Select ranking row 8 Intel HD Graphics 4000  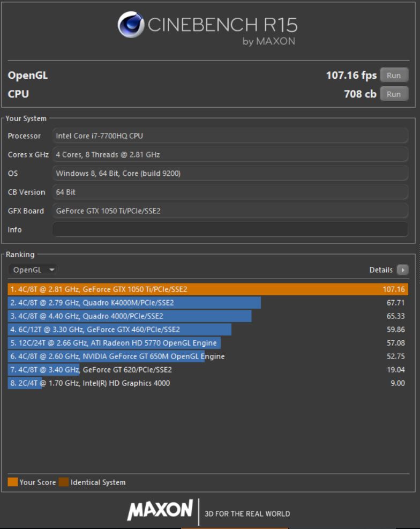[x=208, y=383]
